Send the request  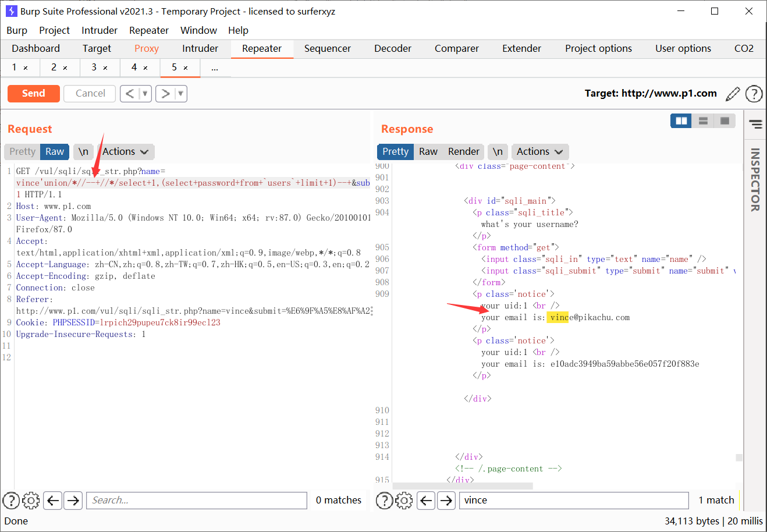34,93
